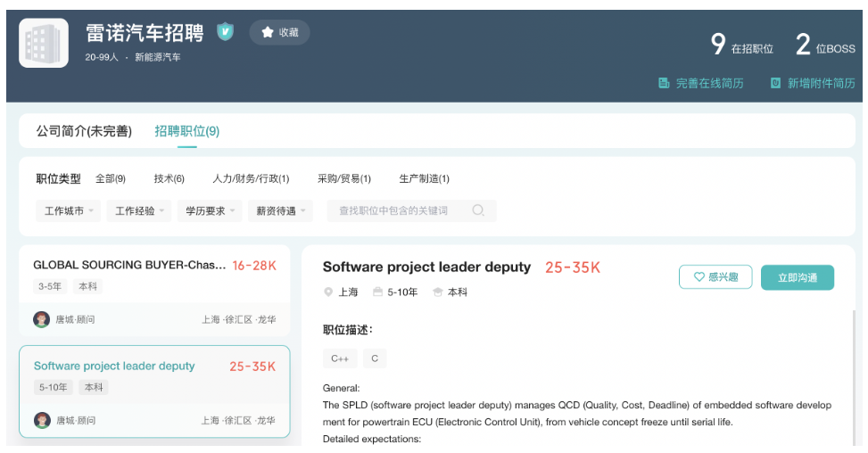Switch to 公司简介(未完善) tab
The width and height of the screenshot is (868, 453).
(84, 131)
